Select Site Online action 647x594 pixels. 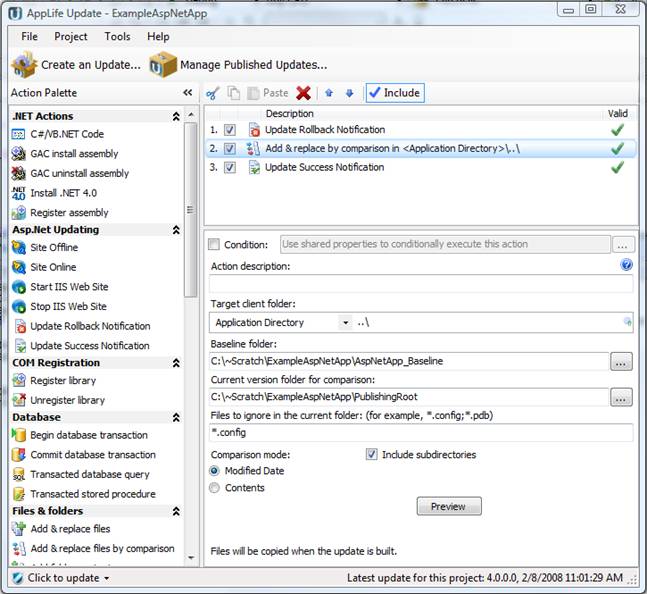44,267
